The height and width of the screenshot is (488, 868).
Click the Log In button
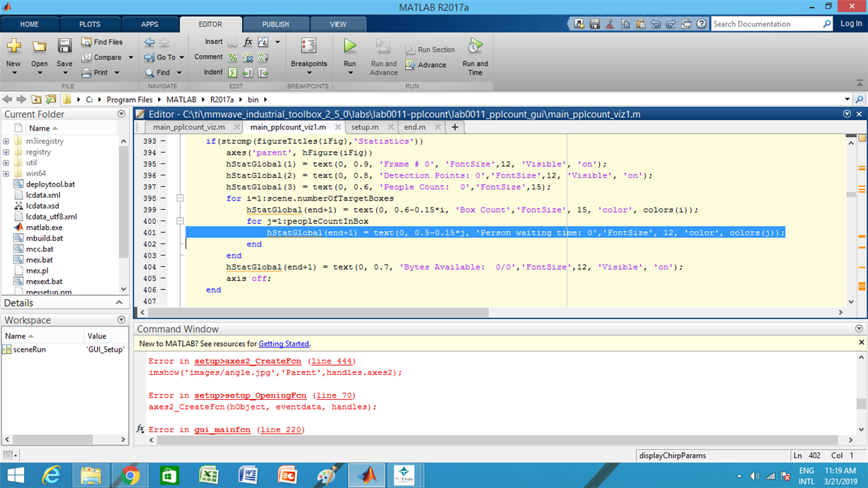pyautogui.click(x=851, y=24)
